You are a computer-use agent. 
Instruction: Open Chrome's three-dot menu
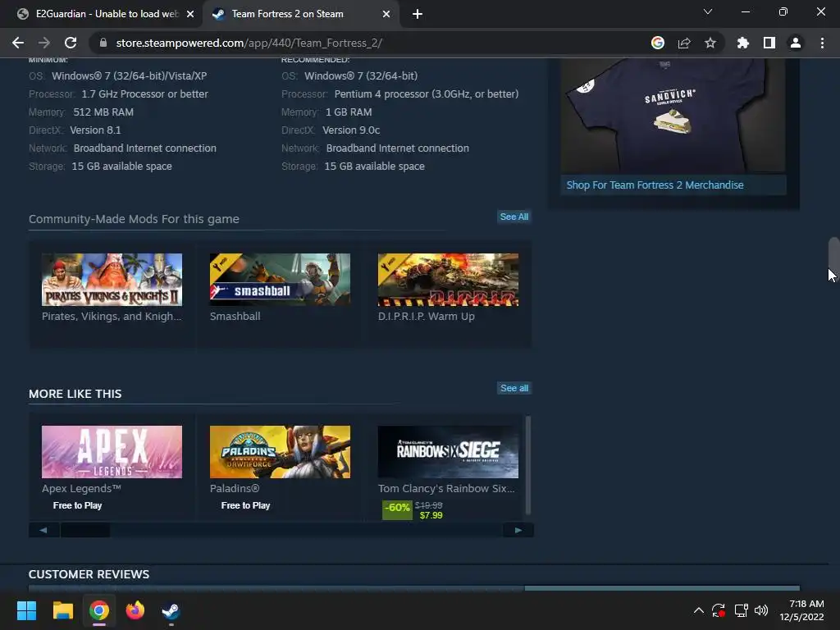(822, 43)
